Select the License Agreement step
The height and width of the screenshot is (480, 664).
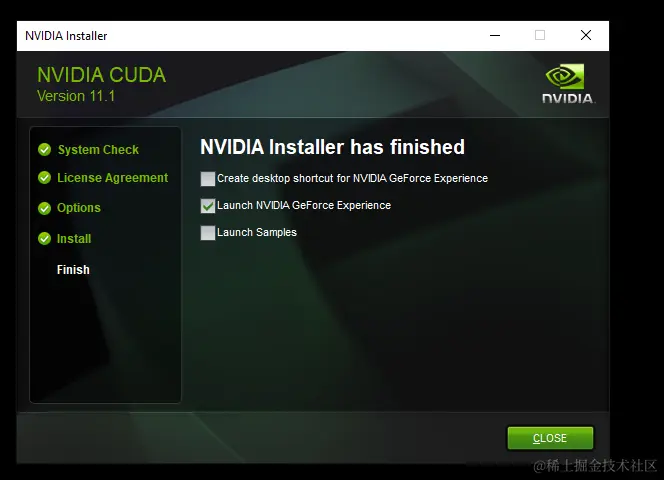[113, 178]
